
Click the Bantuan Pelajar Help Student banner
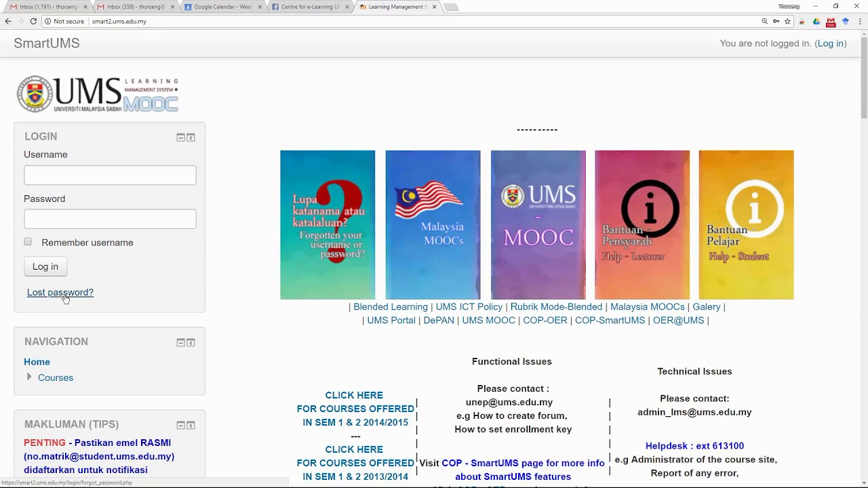click(x=746, y=225)
